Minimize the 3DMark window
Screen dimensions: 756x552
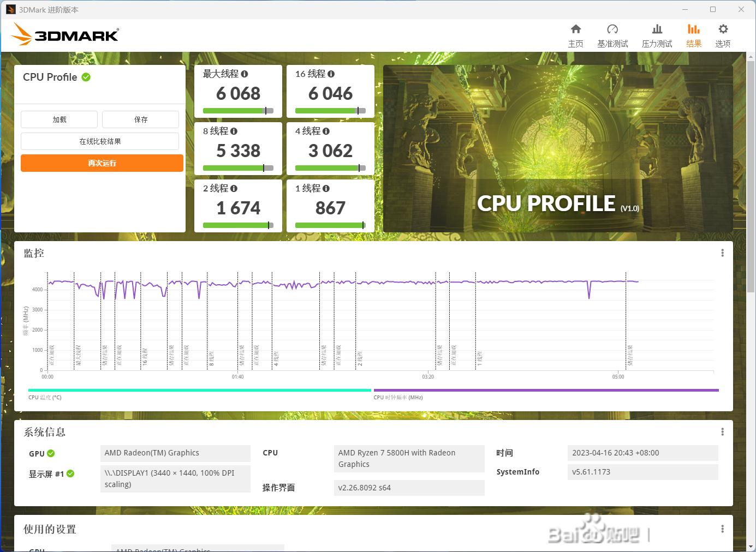(685, 9)
